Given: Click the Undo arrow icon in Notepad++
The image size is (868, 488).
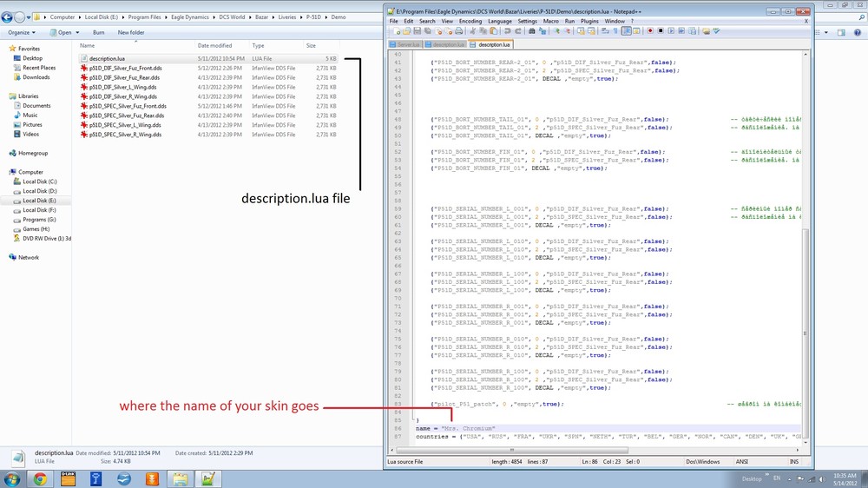Looking at the screenshot, I should coord(507,31).
